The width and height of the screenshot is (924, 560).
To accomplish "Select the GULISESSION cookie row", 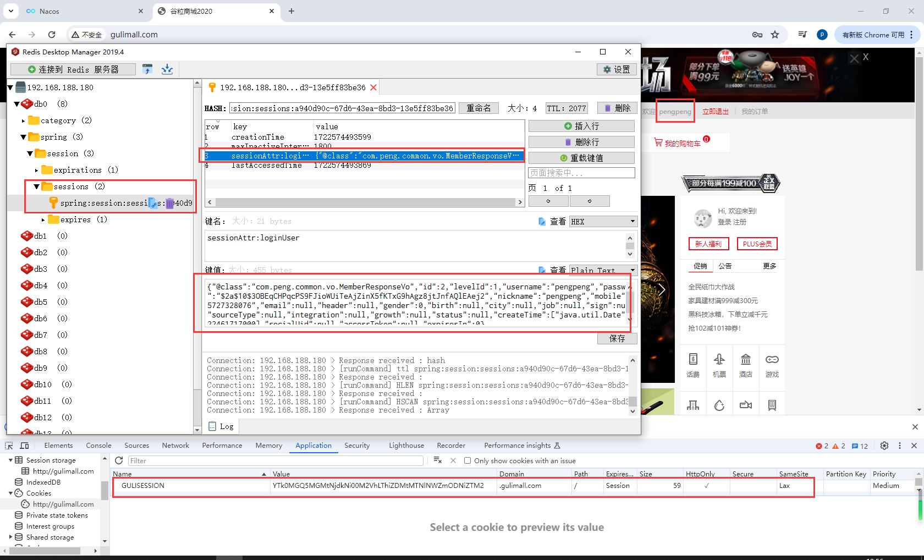I will (x=464, y=486).
